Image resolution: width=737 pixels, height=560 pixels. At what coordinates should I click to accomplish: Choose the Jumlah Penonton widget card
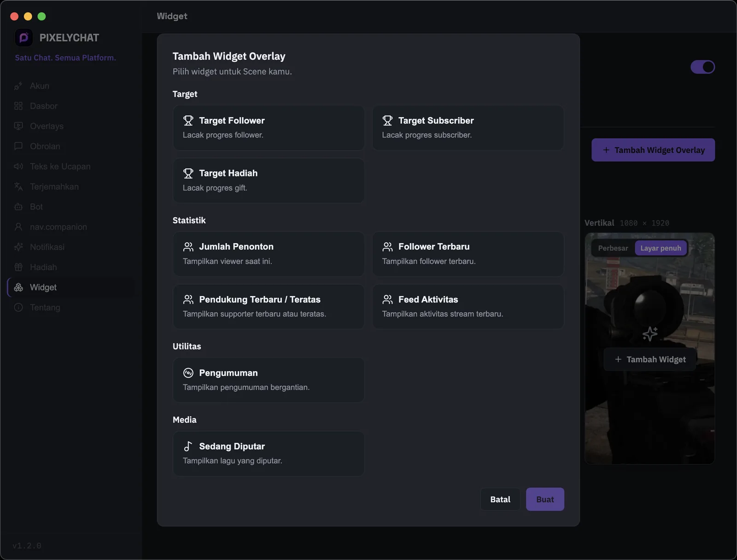269,254
